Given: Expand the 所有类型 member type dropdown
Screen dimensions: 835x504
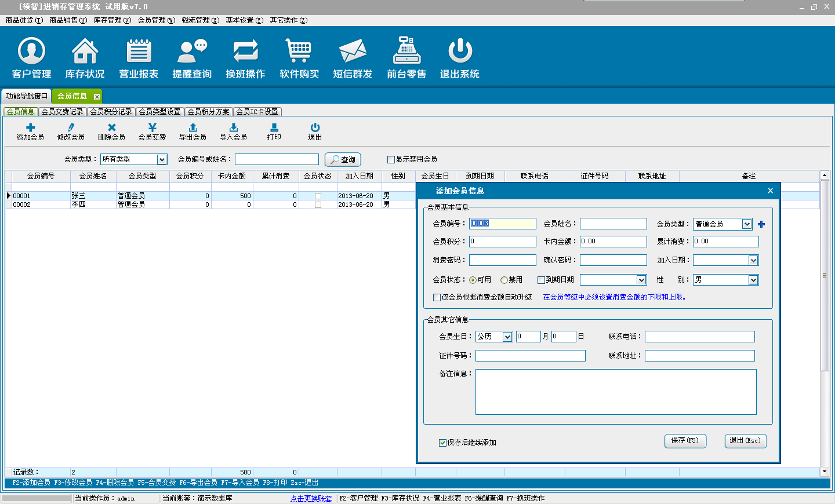Looking at the screenshot, I should [162, 159].
